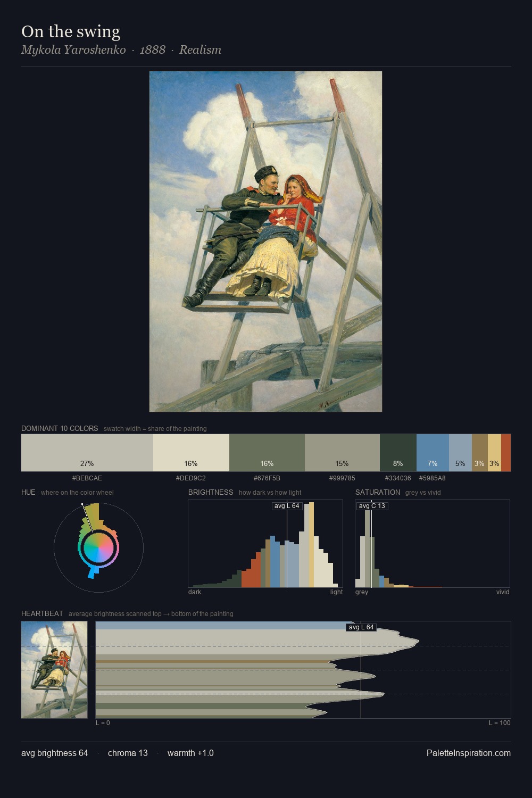Click the Realism style label
The width and height of the screenshot is (532, 798).
[200, 50]
